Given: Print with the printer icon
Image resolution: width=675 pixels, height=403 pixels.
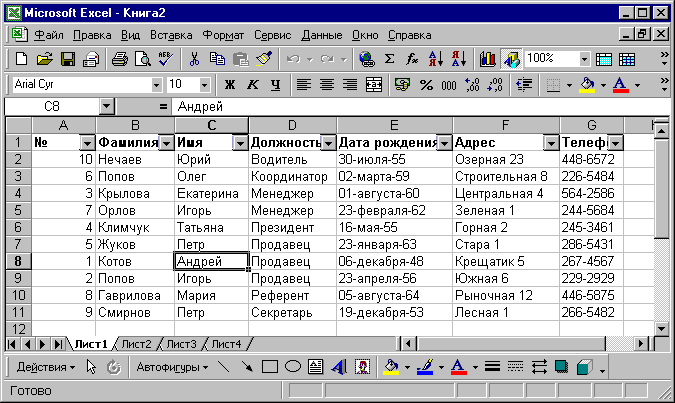Looking at the screenshot, I should (120, 59).
